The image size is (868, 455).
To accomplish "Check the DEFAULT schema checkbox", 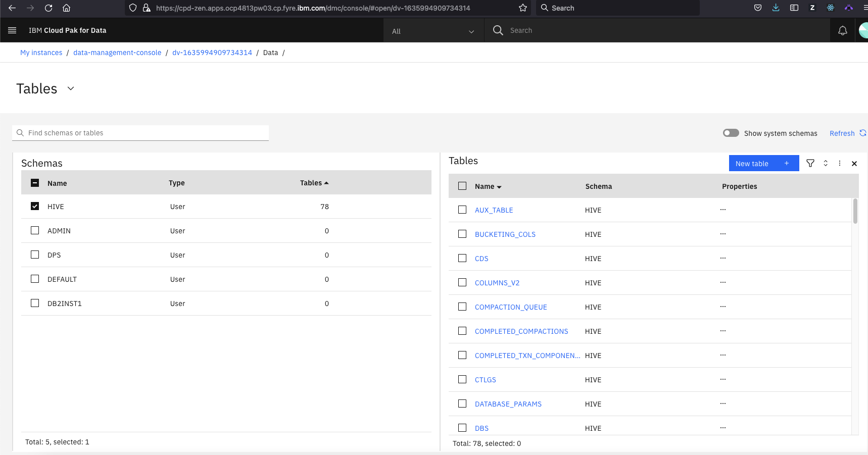I will (35, 279).
